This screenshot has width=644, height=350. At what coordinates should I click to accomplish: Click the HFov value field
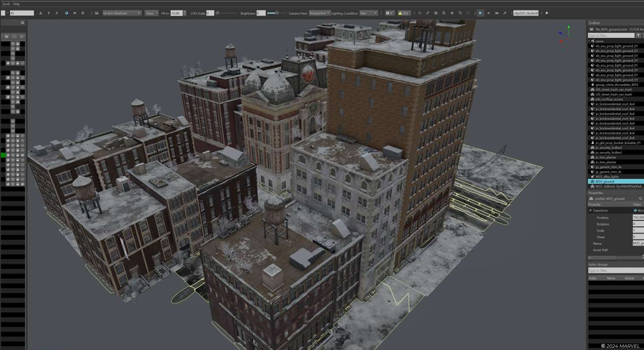[177, 13]
